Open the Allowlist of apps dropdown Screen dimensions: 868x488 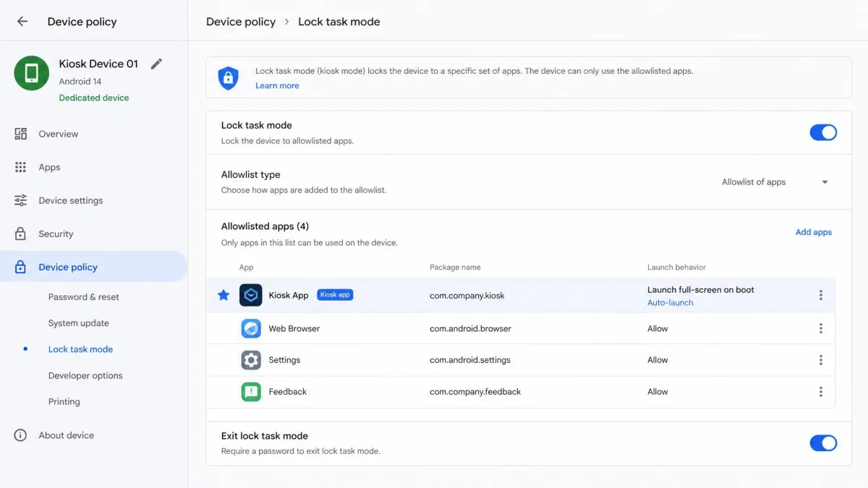pos(775,182)
